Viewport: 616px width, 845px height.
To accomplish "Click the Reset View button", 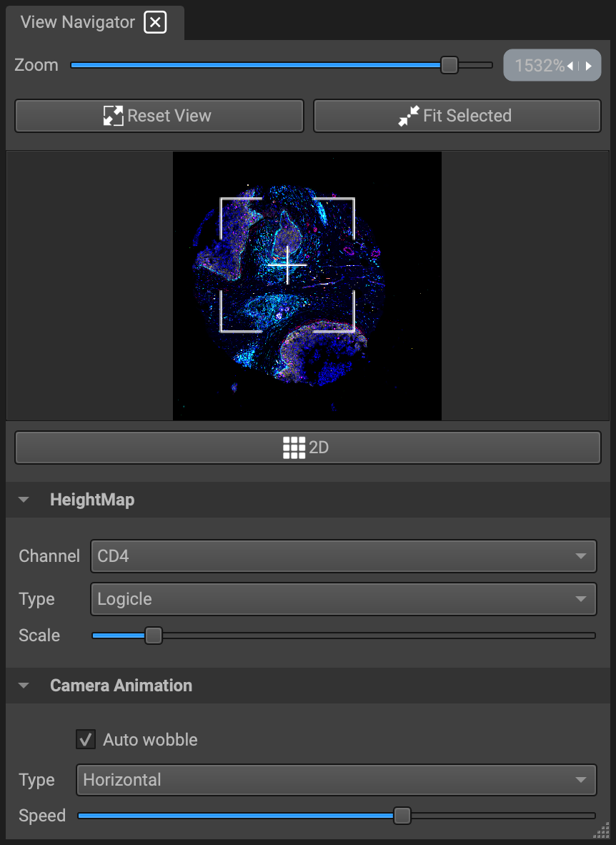I will tap(159, 115).
